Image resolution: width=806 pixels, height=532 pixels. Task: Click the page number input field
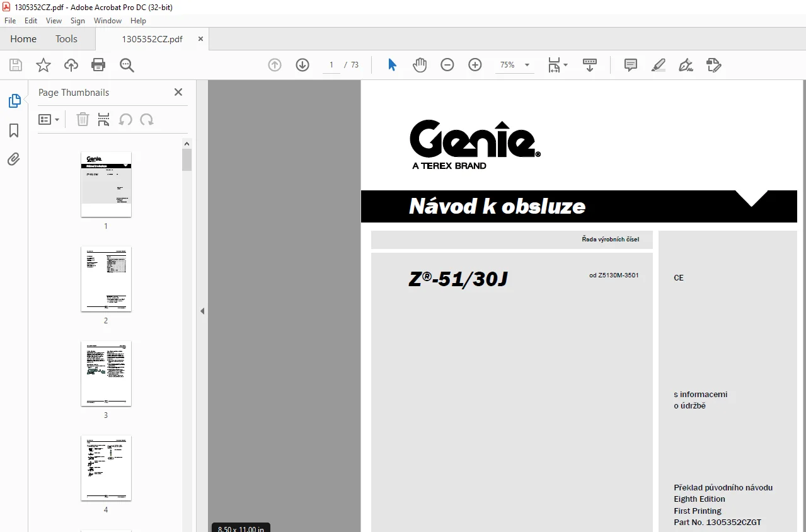tap(331, 65)
